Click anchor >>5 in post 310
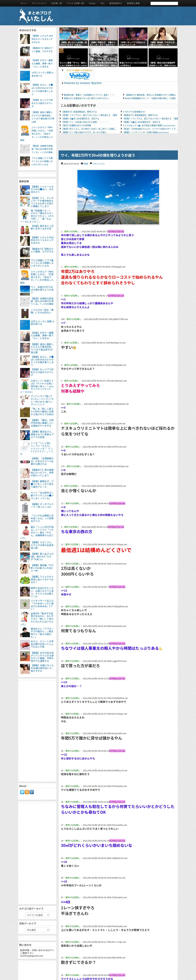 (x=63, y=408)
